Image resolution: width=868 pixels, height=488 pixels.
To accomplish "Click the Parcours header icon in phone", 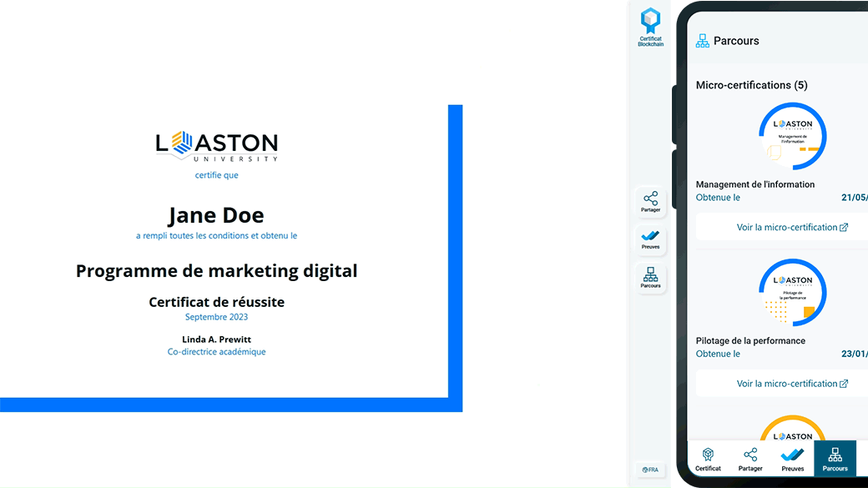I will click(703, 41).
